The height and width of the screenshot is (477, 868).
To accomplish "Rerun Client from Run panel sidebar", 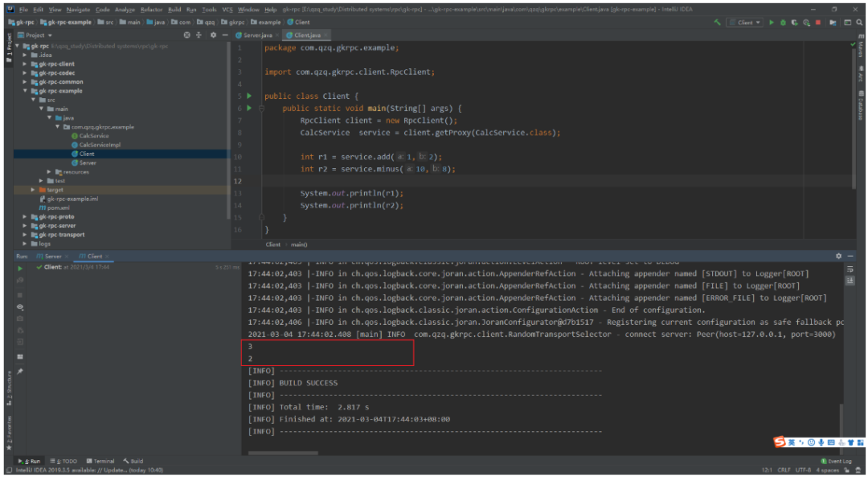I will click(x=20, y=267).
